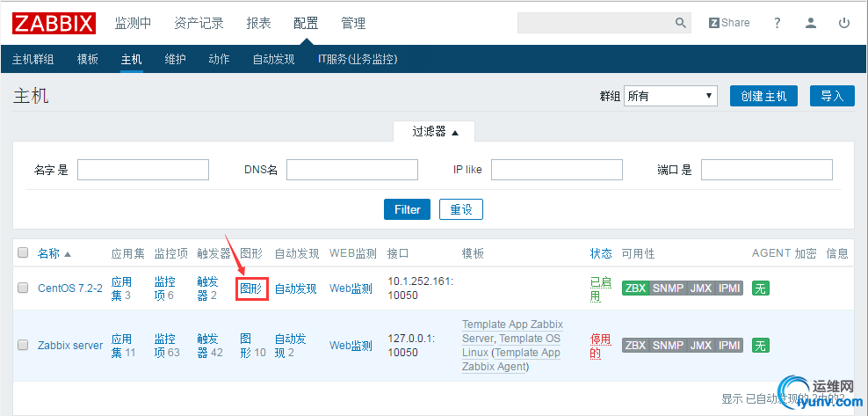868x416 pixels.
Task: Open 应用集 11 link for Zabbix server
Action: [x=123, y=346]
